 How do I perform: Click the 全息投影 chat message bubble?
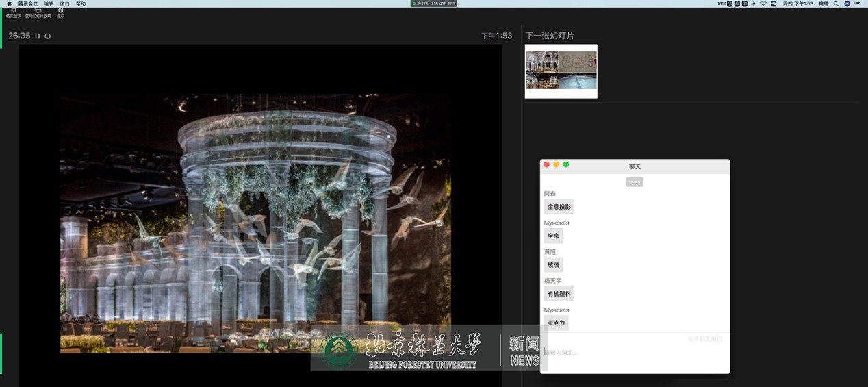559,207
